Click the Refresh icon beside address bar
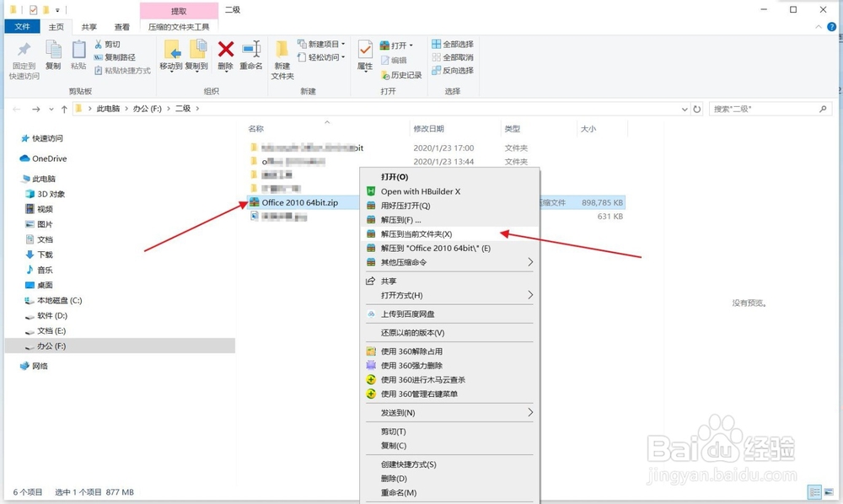 (x=697, y=109)
